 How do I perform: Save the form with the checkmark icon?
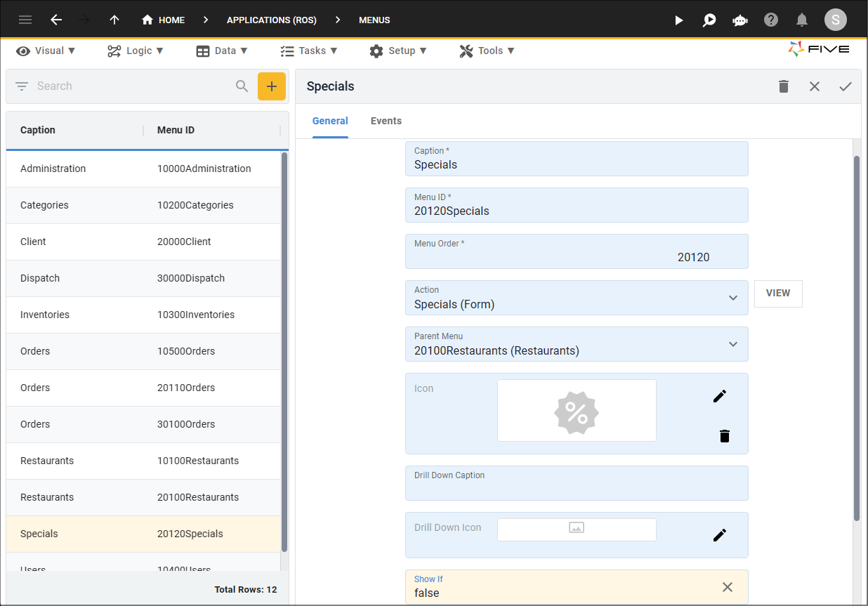click(846, 86)
